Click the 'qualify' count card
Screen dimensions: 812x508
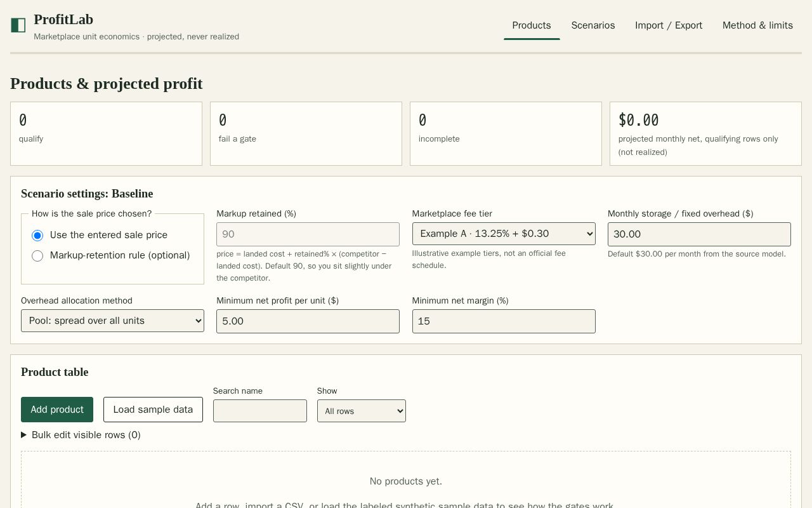(106, 133)
